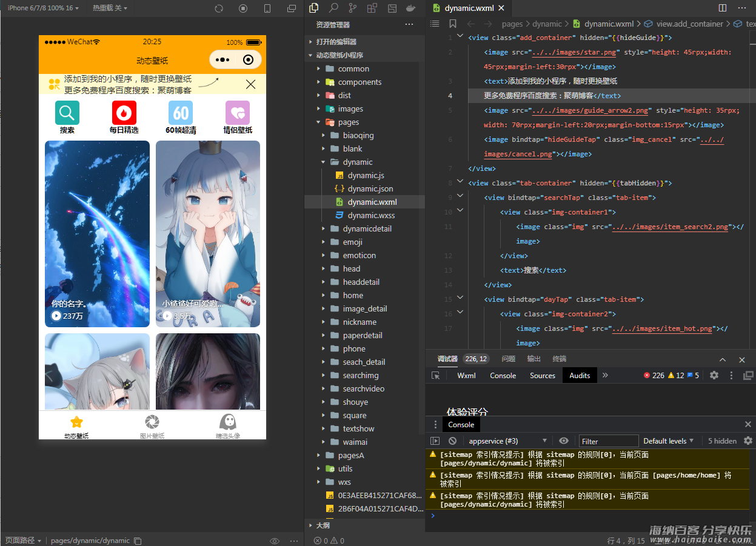
Task: Open the Source Control icon
Action: click(x=353, y=8)
